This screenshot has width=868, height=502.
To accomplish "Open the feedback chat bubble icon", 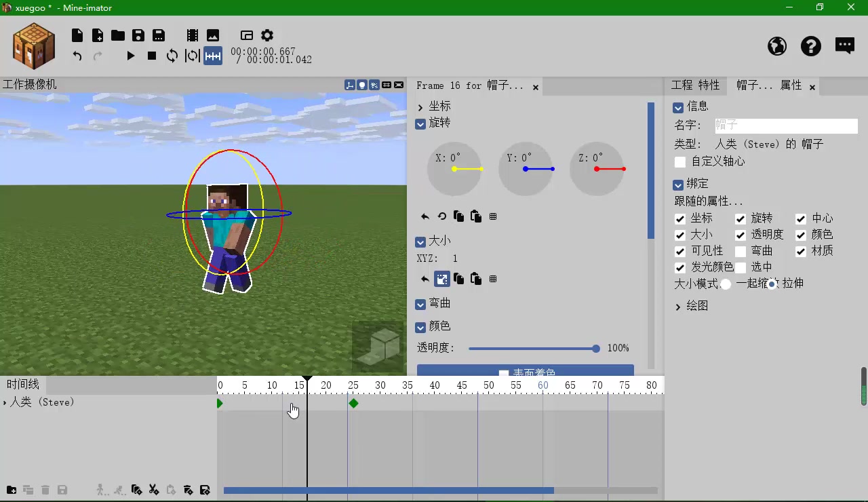I will coord(845,46).
